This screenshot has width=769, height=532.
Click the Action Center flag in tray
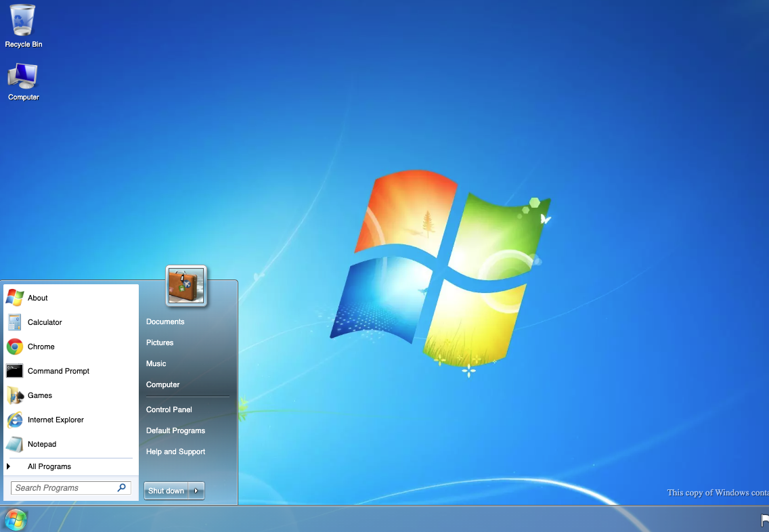(764, 520)
